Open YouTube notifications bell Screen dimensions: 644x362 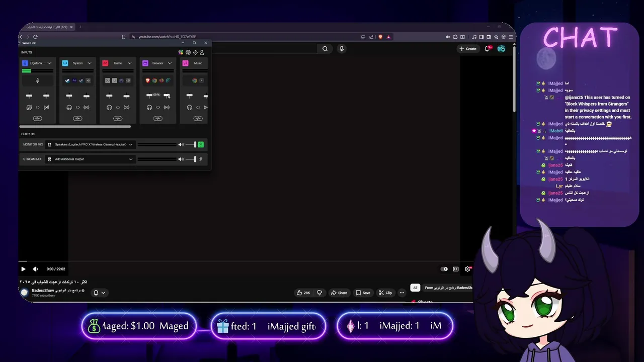pos(487,49)
